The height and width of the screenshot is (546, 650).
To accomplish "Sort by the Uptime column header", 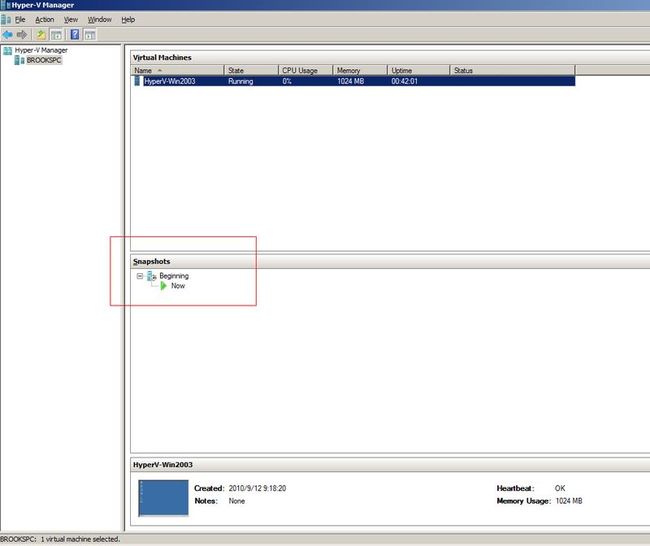I will click(x=418, y=70).
